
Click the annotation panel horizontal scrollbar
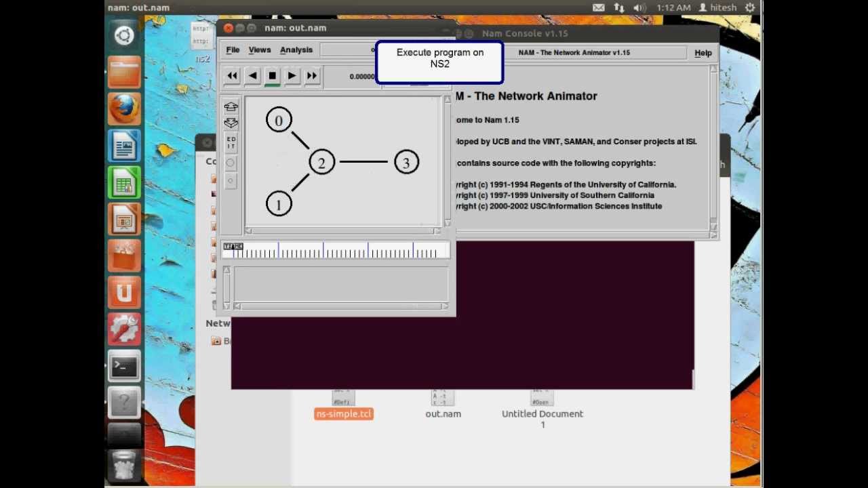point(340,306)
